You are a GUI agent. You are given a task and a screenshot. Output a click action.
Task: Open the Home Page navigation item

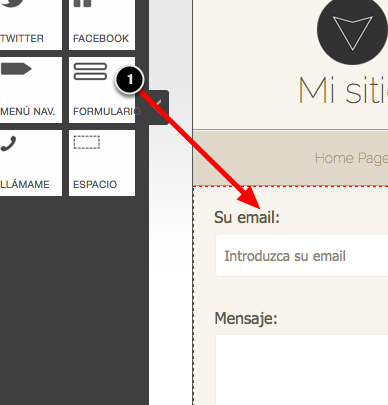click(x=351, y=158)
